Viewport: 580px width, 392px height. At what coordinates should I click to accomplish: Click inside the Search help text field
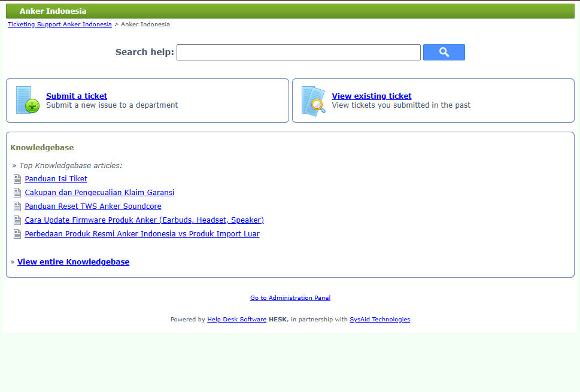[298, 52]
